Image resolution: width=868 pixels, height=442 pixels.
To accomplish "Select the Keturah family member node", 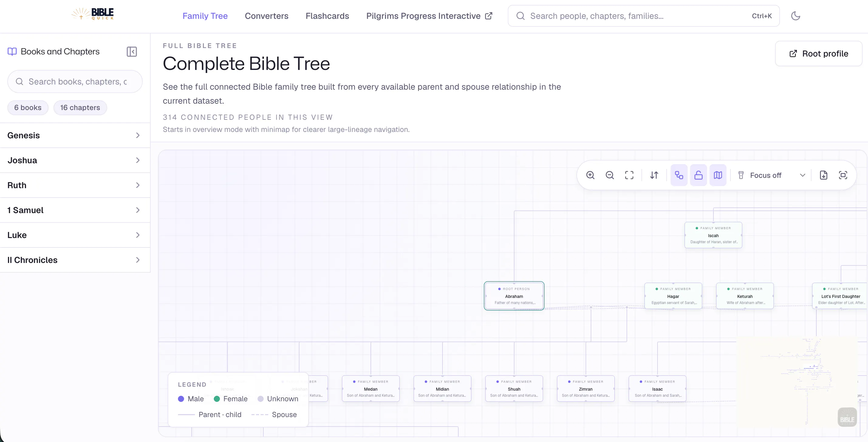I will point(745,296).
